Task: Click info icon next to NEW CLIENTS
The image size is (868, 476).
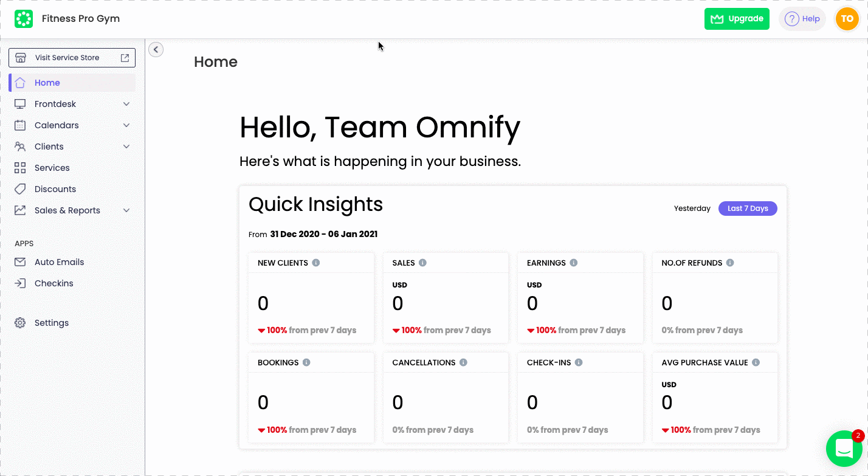Action: (316, 263)
